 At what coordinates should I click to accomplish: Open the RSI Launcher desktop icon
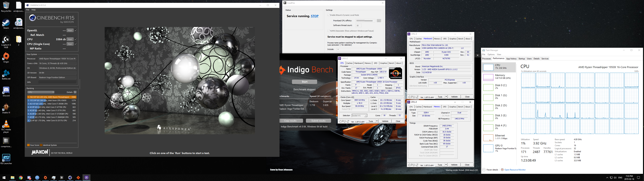coord(6,159)
